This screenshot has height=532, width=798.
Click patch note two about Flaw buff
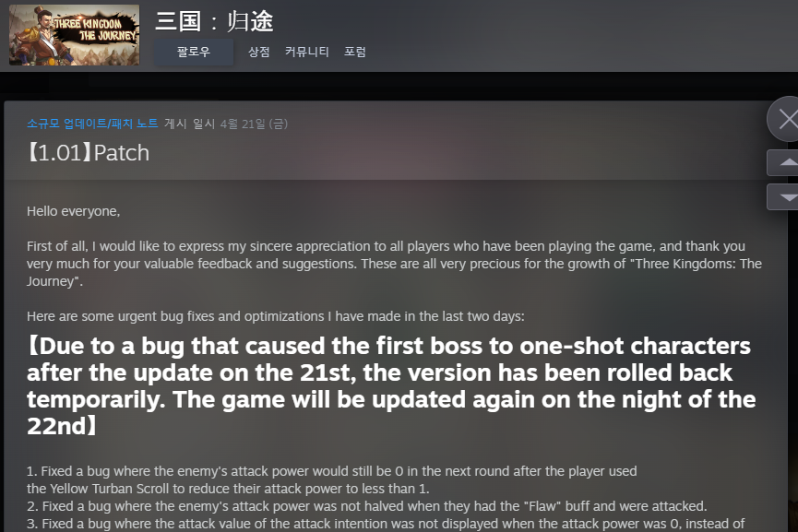pyautogui.click(x=367, y=506)
